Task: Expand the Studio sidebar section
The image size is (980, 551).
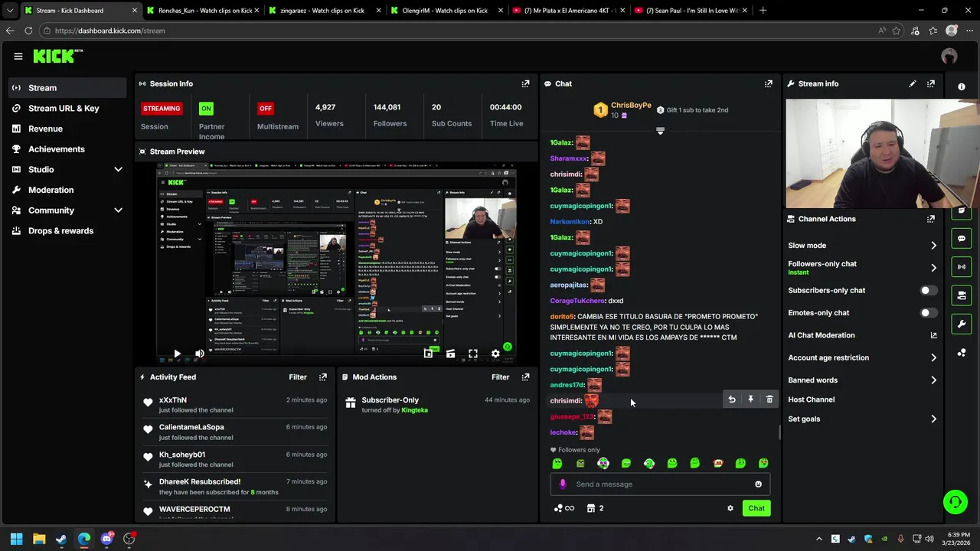Action: (x=118, y=169)
